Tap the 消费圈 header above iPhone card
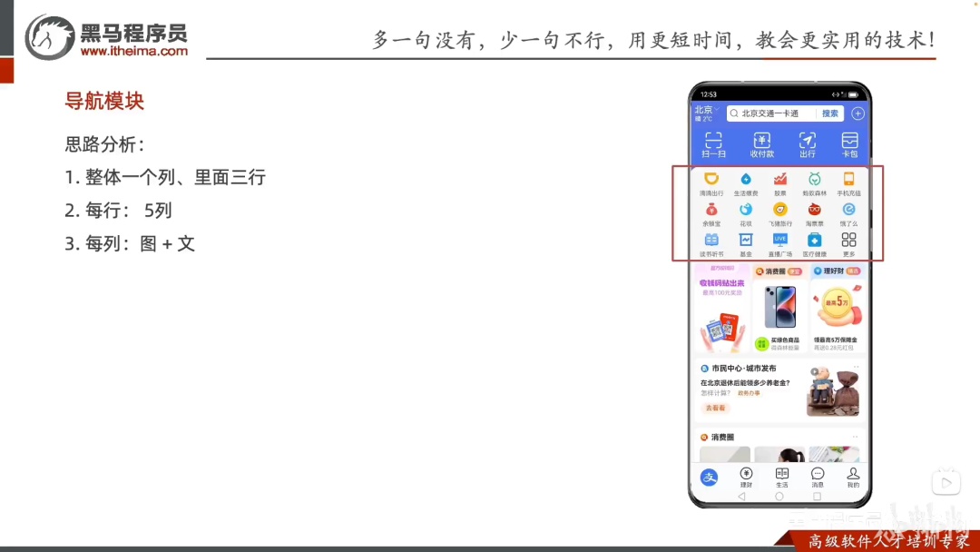The width and height of the screenshot is (980, 552). 779,271
